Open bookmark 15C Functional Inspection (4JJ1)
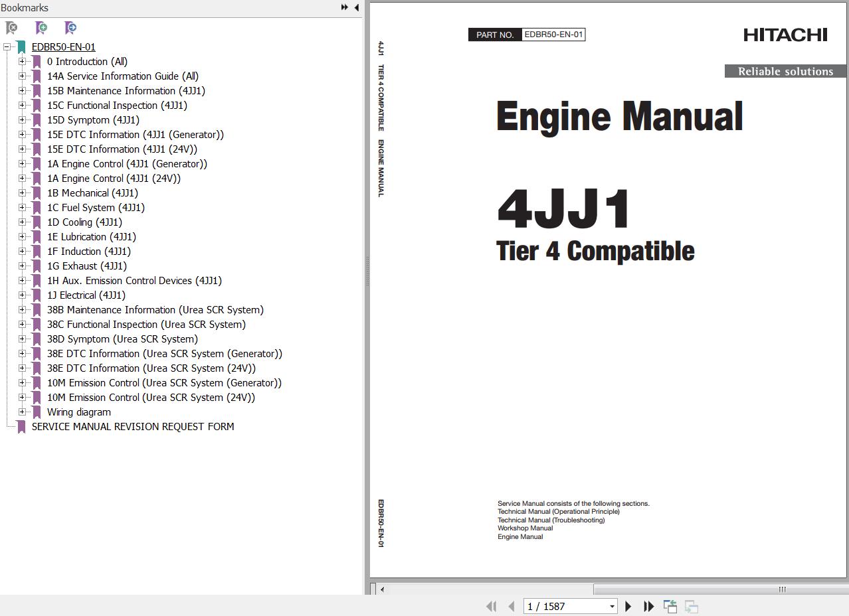Viewport: 849px width, 616px height. [117, 106]
